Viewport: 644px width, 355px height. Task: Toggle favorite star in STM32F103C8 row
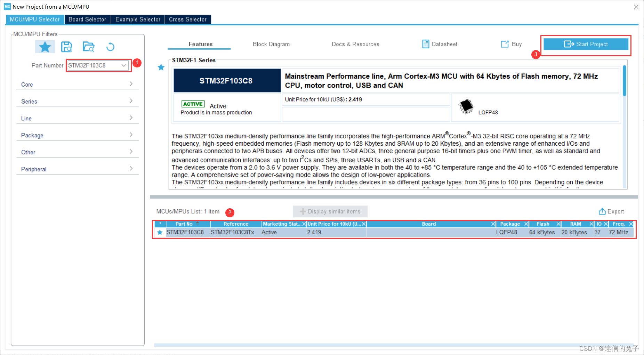click(160, 232)
